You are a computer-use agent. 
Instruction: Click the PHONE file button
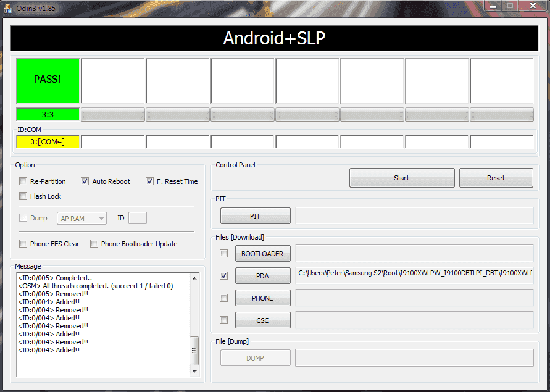pyautogui.click(x=263, y=298)
